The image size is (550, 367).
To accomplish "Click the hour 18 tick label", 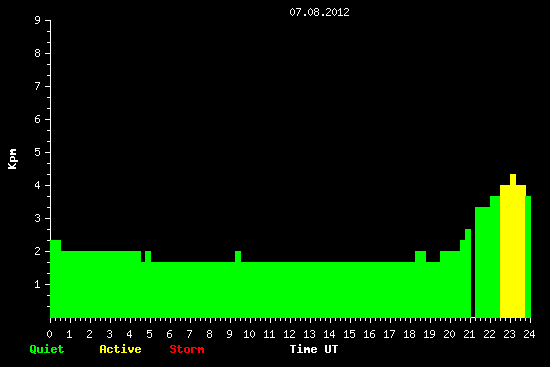I will [409, 334].
